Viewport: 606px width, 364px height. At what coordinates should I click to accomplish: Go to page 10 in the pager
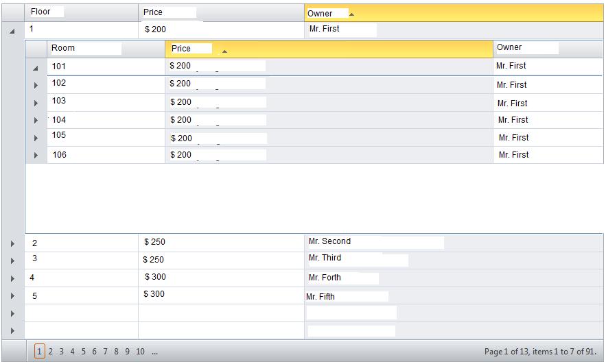(140, 352)
